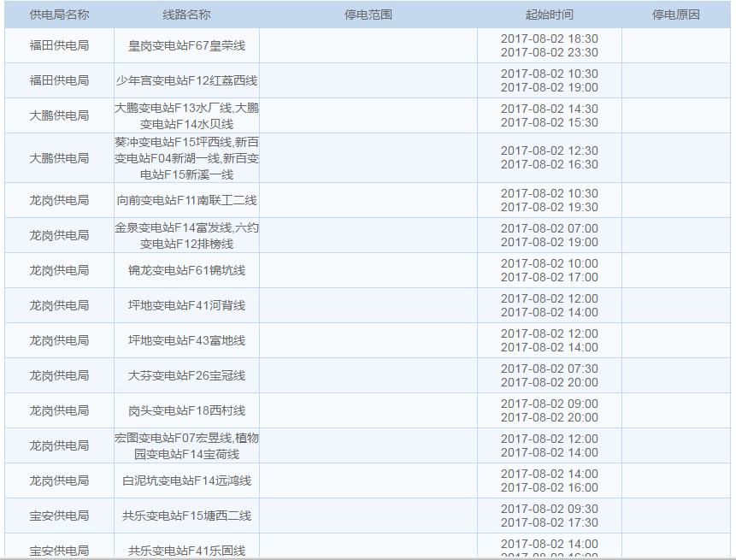Select 龙岗供电局 in the 坪地变电站F41河背线 row
The height and width of the screenshot is (560, 736).
pyautogui.click(x=59, y=305)
